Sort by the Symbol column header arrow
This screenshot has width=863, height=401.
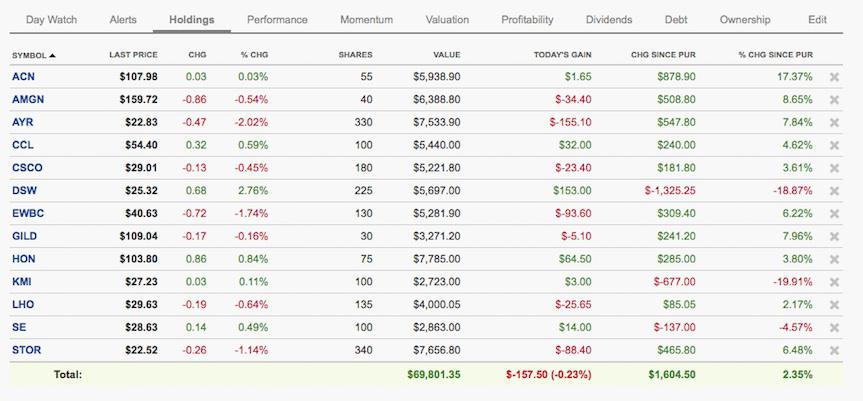point(52,54)
